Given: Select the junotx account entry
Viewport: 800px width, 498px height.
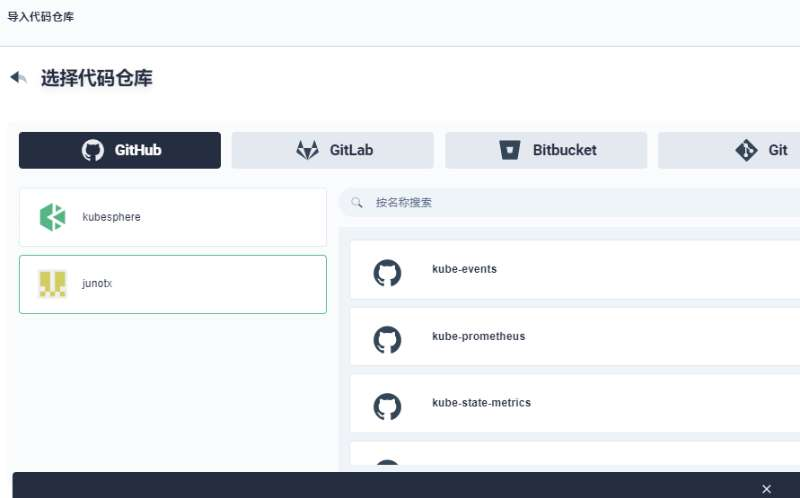Looking at the screenshot, I should tap(173, 284).
